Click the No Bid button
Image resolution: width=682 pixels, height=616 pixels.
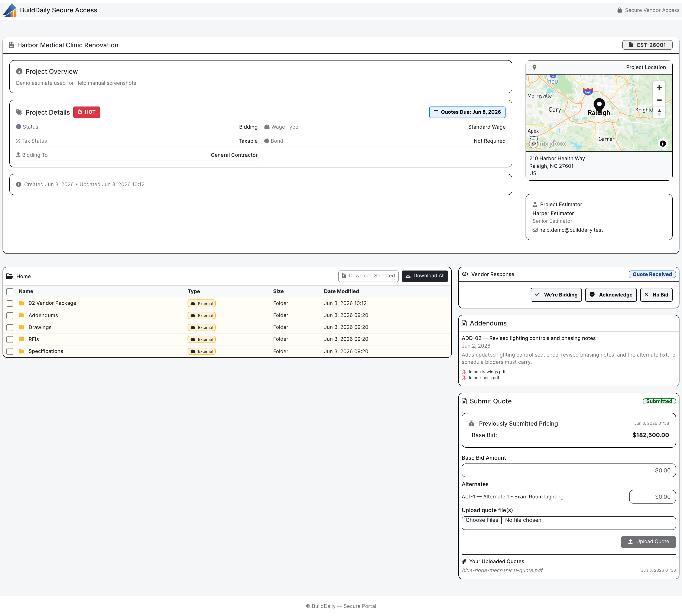click(656, 295)
